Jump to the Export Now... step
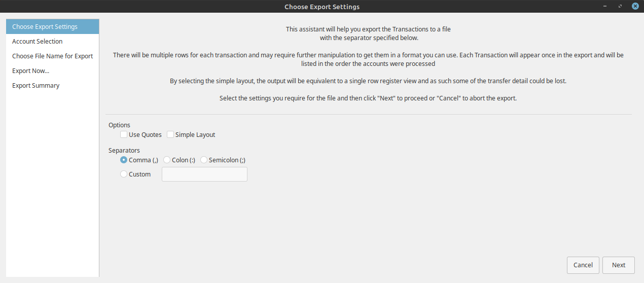 pyautogui.click(x=30, y=71)
